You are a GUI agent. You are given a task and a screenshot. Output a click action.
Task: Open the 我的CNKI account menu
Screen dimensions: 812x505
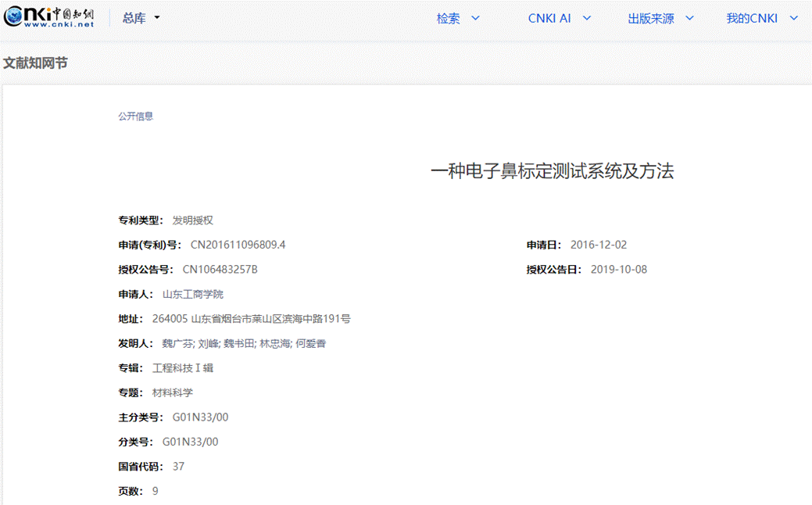click(x=761, y=19)
